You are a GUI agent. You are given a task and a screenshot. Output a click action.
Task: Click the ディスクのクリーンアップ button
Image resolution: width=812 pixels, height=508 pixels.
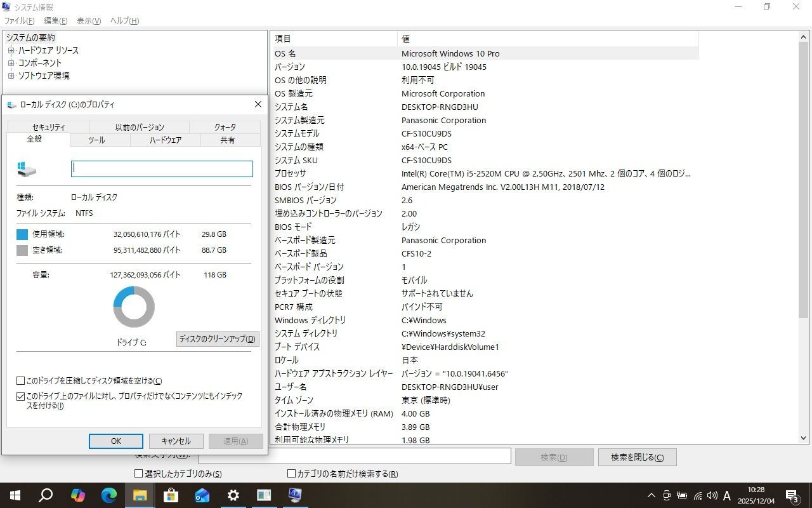point(217,338)
